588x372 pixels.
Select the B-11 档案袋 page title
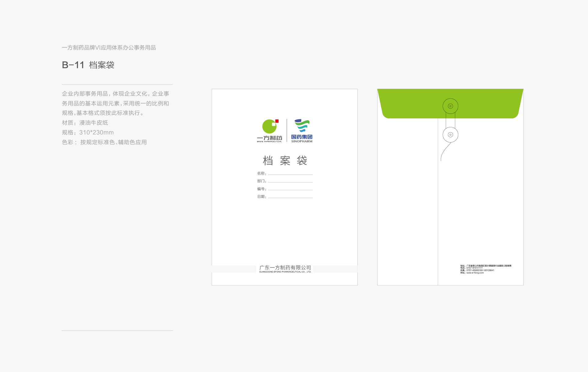point(88,65)
